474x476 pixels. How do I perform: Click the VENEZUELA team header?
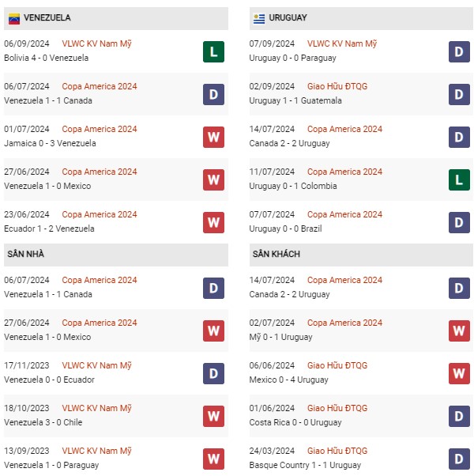click(x=47, y=18)
